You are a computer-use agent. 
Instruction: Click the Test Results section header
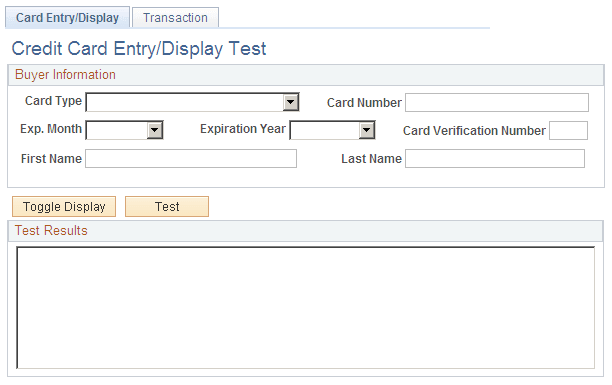306,231
